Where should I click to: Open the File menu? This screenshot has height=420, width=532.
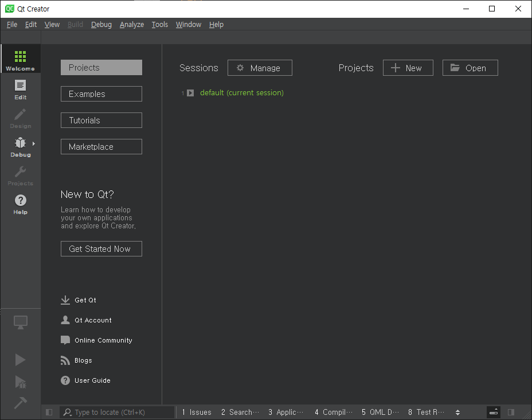(12, 25)
